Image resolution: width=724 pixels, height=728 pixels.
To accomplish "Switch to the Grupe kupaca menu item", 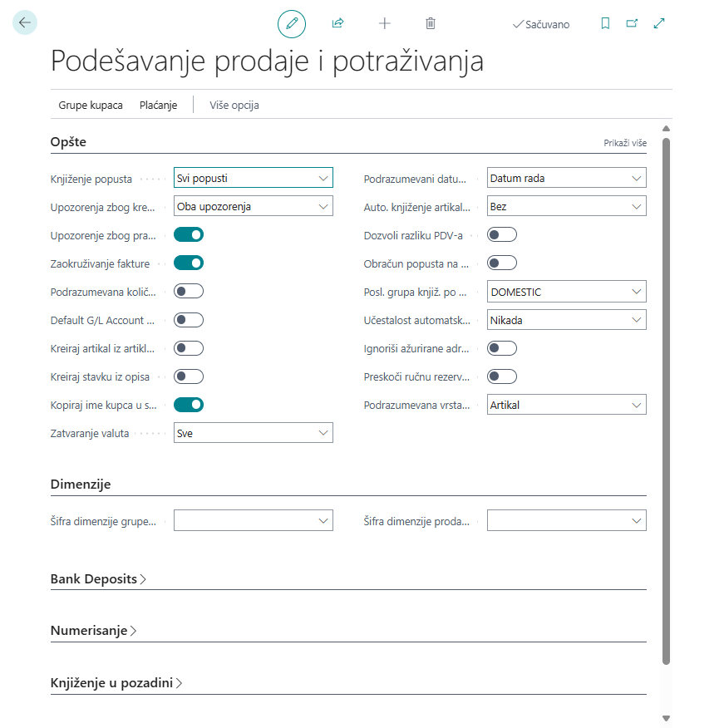I will [89, 105].
